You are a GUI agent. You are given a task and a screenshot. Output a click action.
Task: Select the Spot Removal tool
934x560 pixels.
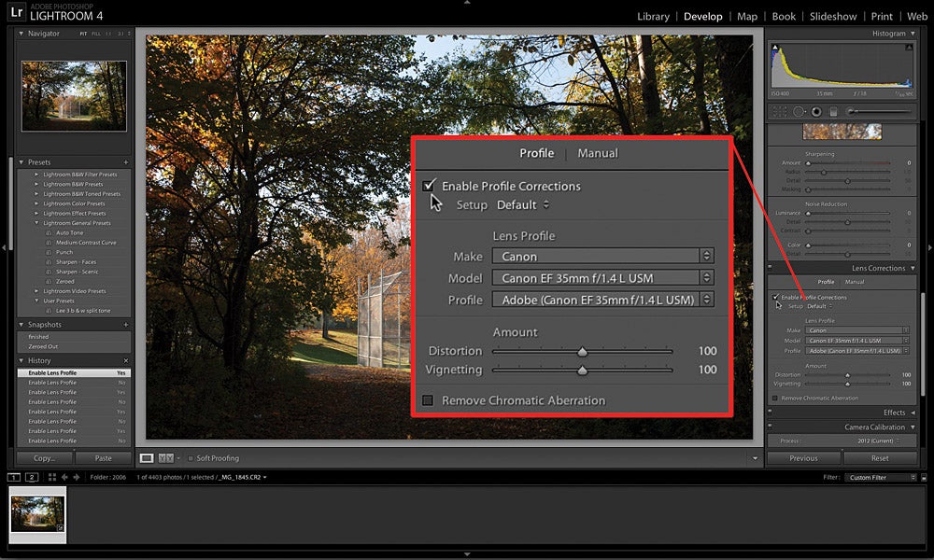[x=799, y=111]
